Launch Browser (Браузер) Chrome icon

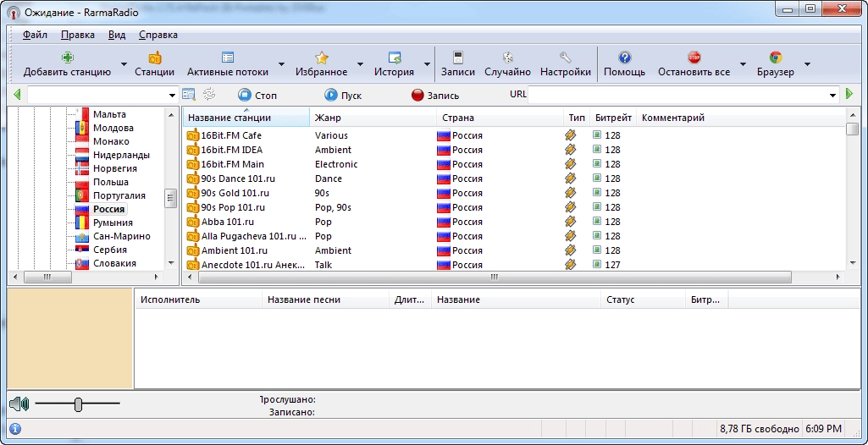(776, 58)
